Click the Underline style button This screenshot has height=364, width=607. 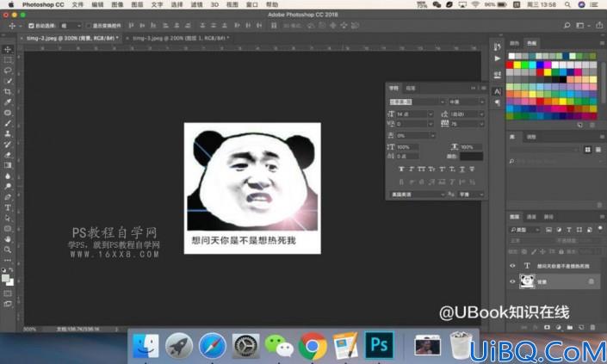point(461,169)
